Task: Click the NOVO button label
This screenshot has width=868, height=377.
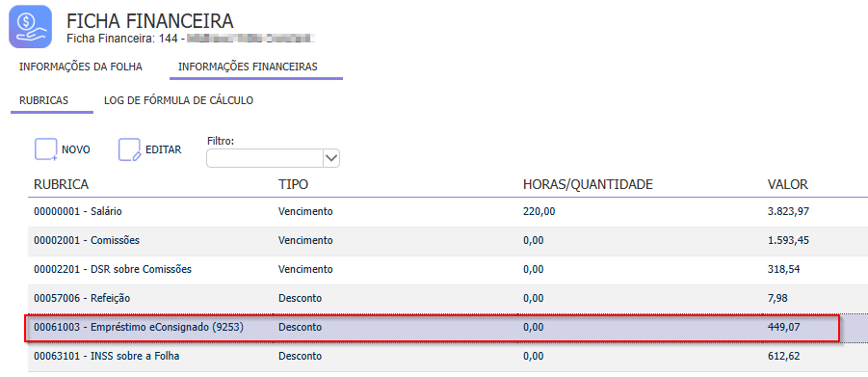Action: pos(76,149)
